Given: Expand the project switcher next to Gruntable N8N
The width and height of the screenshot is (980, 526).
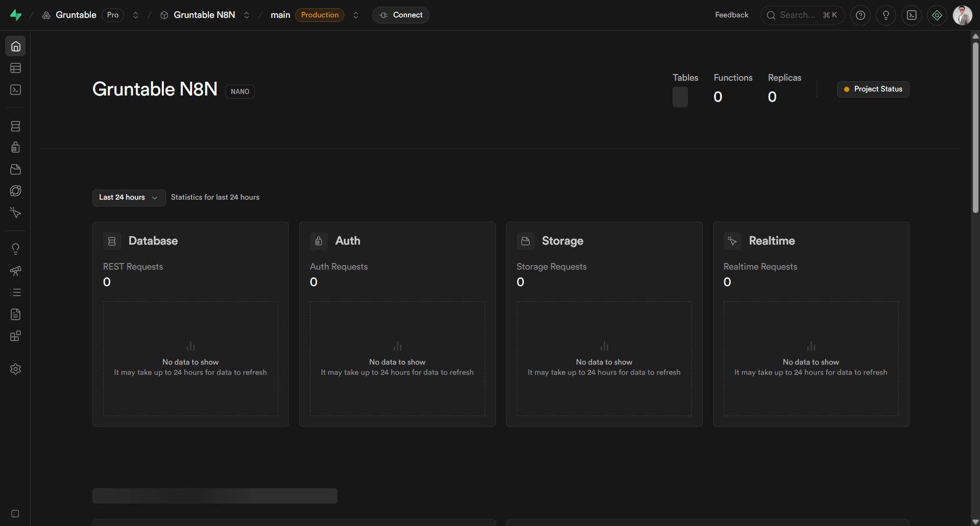Looking at the screenshot, I should [x=247, y=15].
